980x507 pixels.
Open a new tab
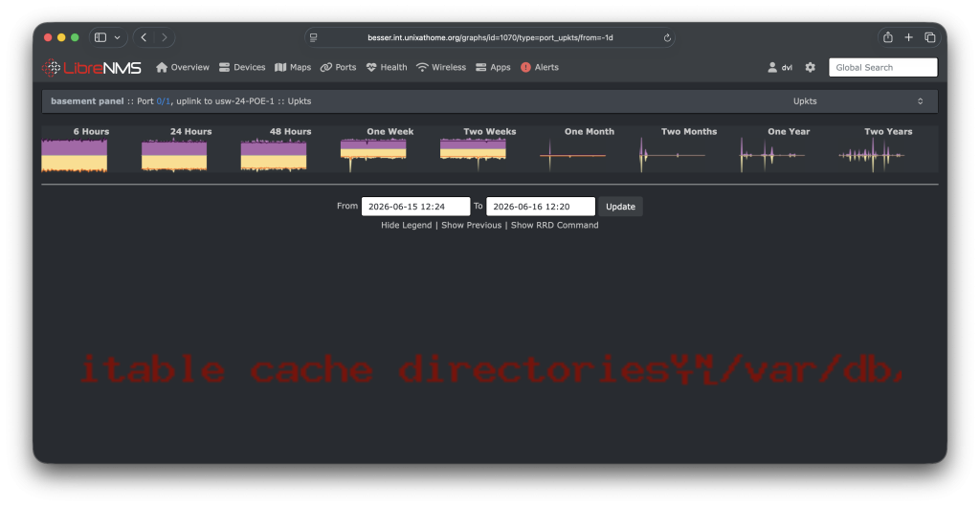909,37
